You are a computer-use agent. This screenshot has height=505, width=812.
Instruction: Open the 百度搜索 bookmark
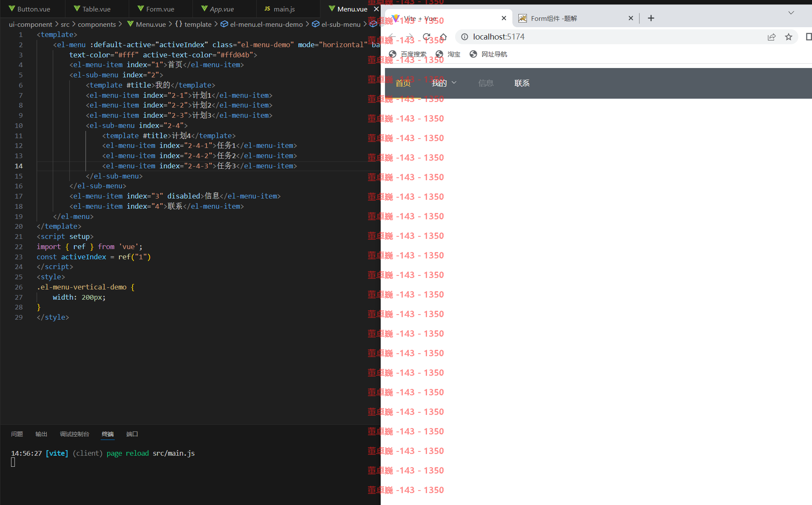coord(408,54)
